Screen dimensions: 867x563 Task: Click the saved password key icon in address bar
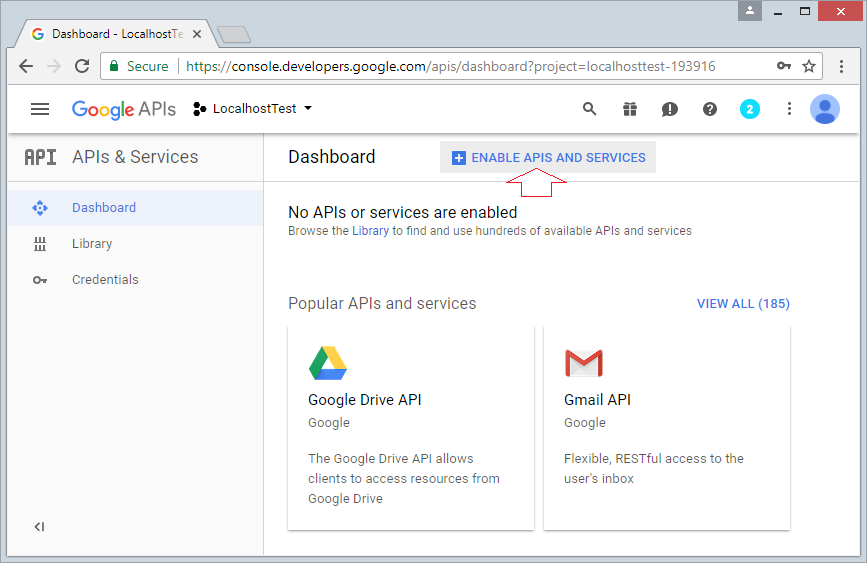point(784,66)
